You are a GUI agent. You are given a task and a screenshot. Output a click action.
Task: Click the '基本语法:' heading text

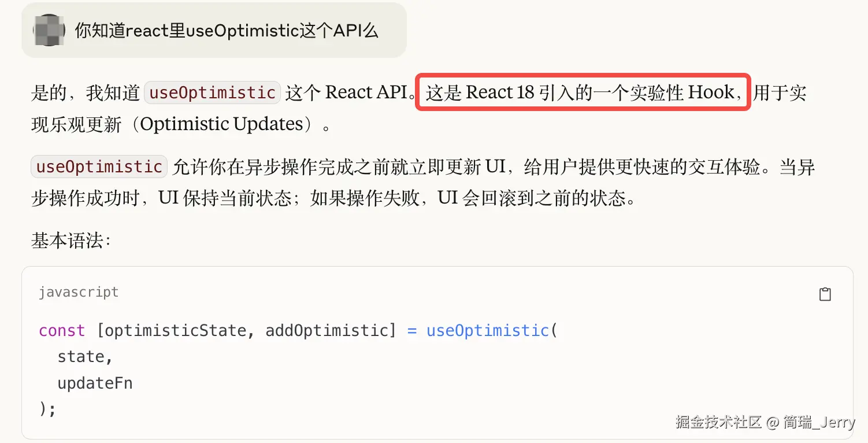coord(71,241)
